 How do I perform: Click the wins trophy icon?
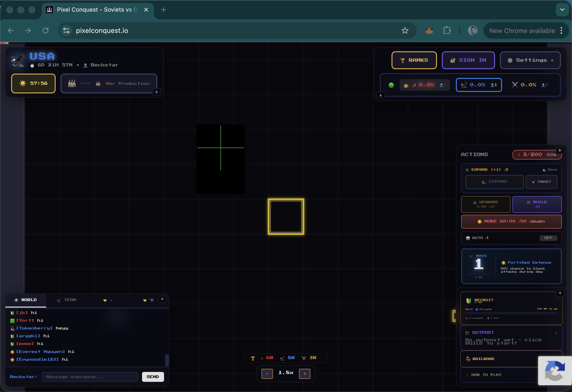click(253, 358)
